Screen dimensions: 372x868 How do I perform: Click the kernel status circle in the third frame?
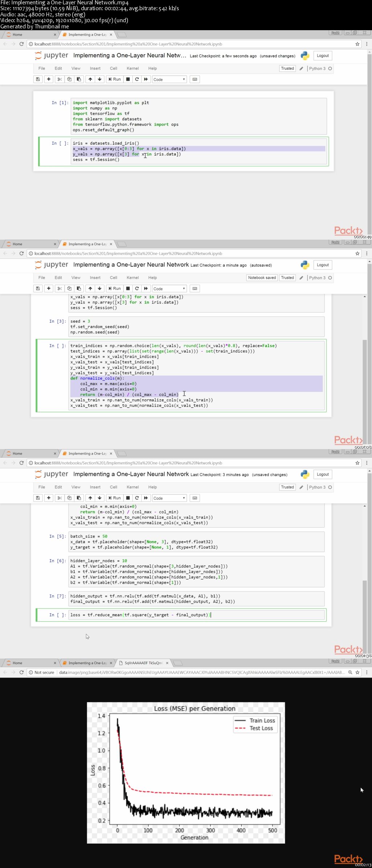[x=330, y=487]
